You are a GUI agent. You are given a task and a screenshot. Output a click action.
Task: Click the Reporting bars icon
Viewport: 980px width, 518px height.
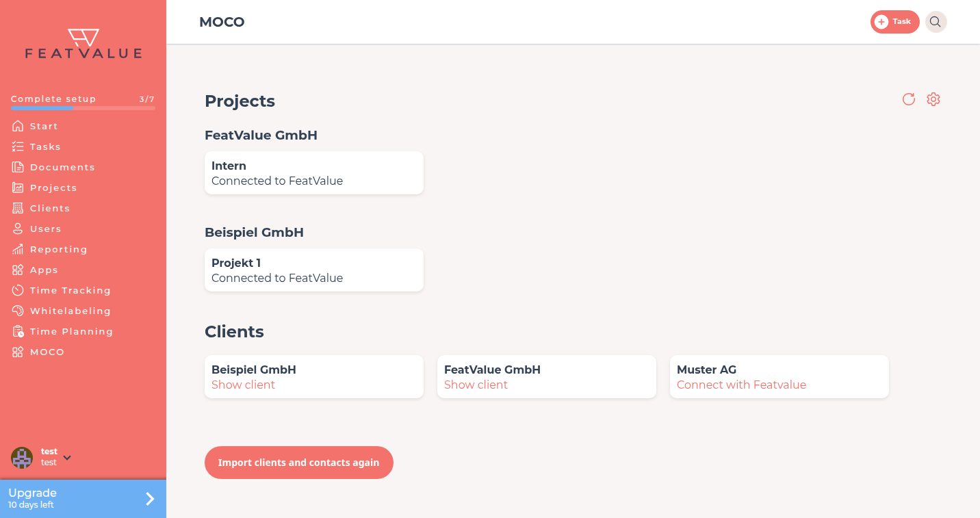click(x=18, y=249)
